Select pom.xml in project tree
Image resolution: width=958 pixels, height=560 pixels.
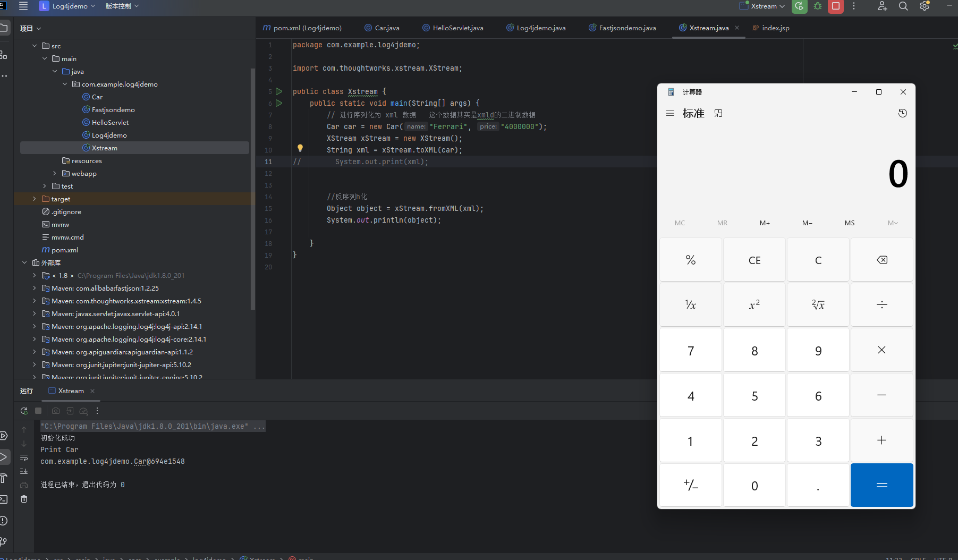point(65,250)
